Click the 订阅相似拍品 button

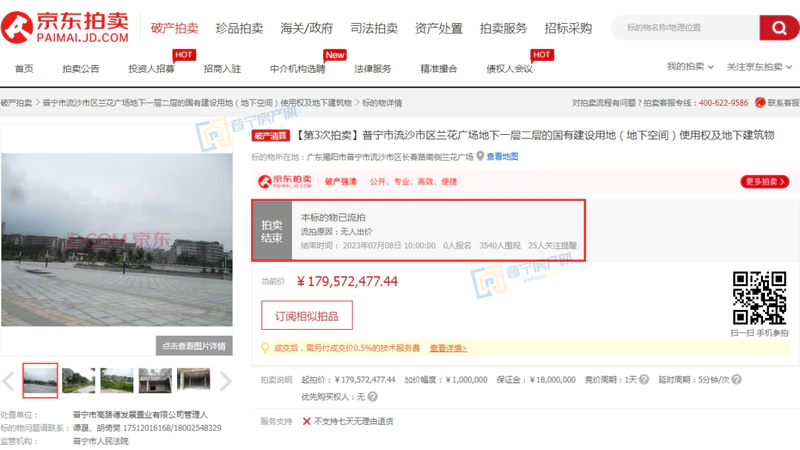(x=307, y=315)
